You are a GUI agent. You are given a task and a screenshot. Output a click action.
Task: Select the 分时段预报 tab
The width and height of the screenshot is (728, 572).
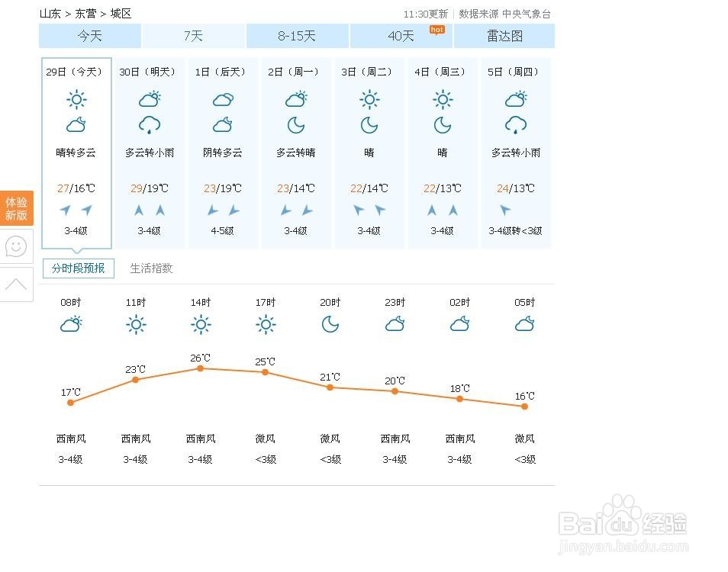[79, 268]
